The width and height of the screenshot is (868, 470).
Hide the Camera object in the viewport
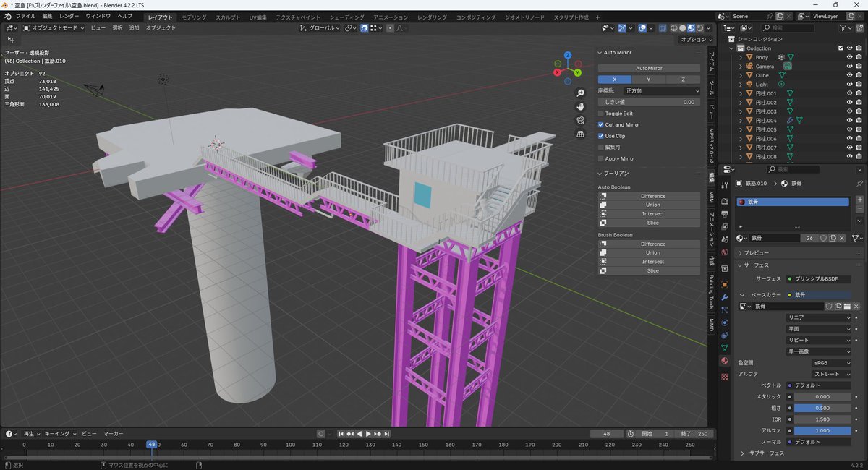(x=850, y=66)
